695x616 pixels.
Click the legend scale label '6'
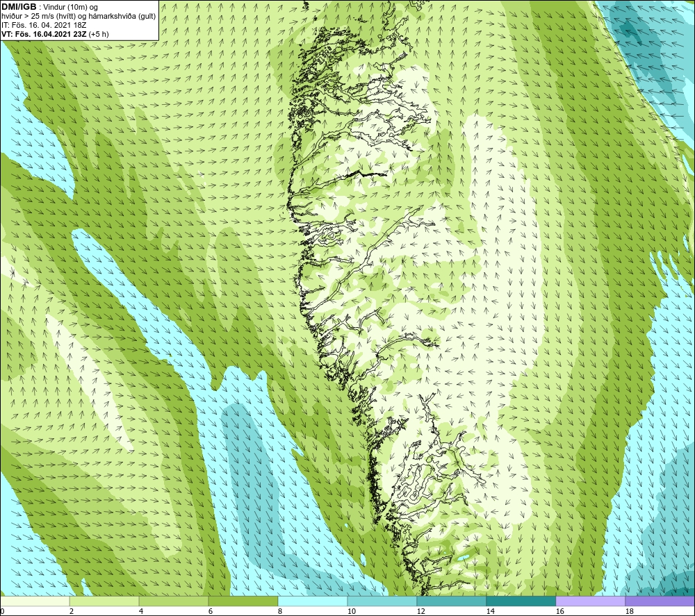coord(211,612)
